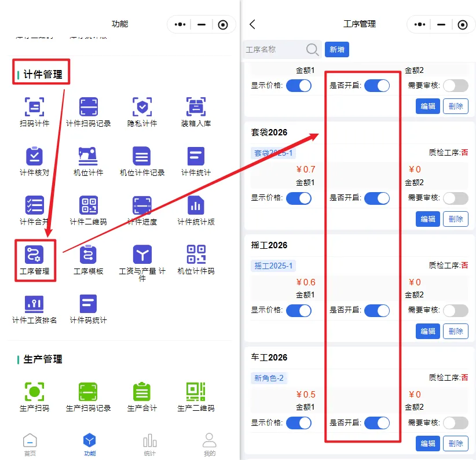476x460 pixels.
Task: Open 计件统计版 chart icon
Action: coord(196,205)
